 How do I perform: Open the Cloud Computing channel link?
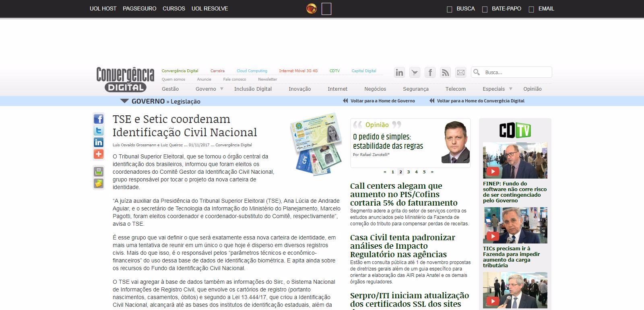click(252, 71)
